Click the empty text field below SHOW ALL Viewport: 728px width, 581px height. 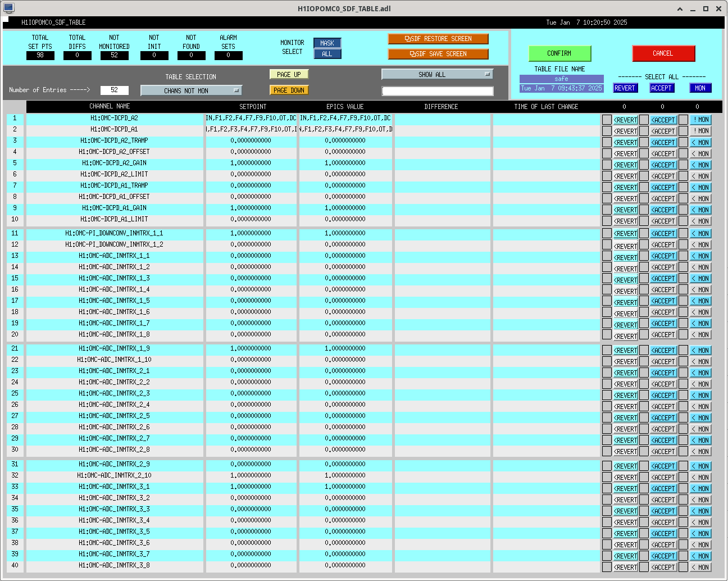(x=438, y=91)
